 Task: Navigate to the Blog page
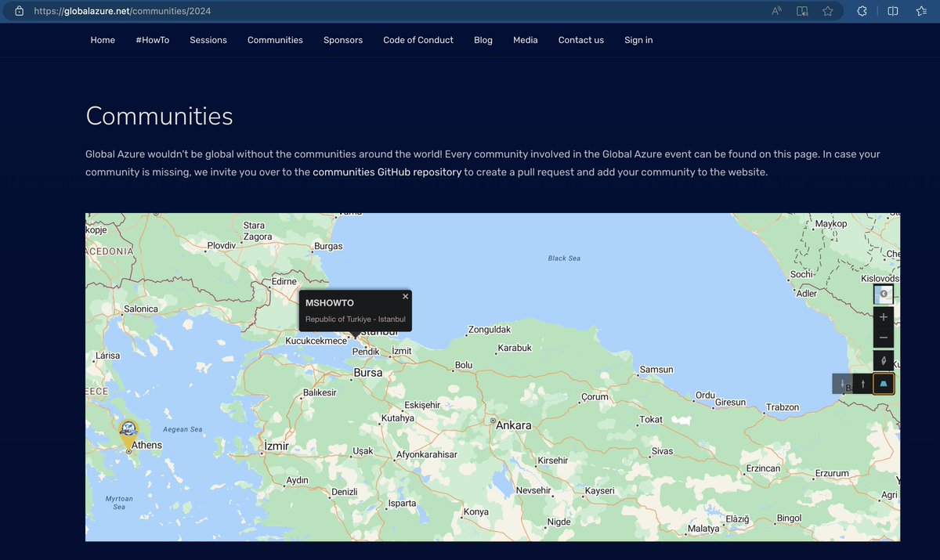pyautogui.click(x=483, y=40)
